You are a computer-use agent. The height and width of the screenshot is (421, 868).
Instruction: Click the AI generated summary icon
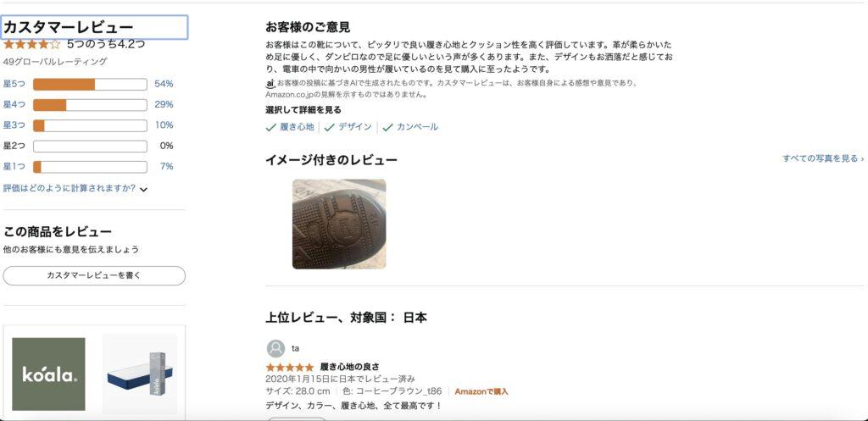point(270,84)
